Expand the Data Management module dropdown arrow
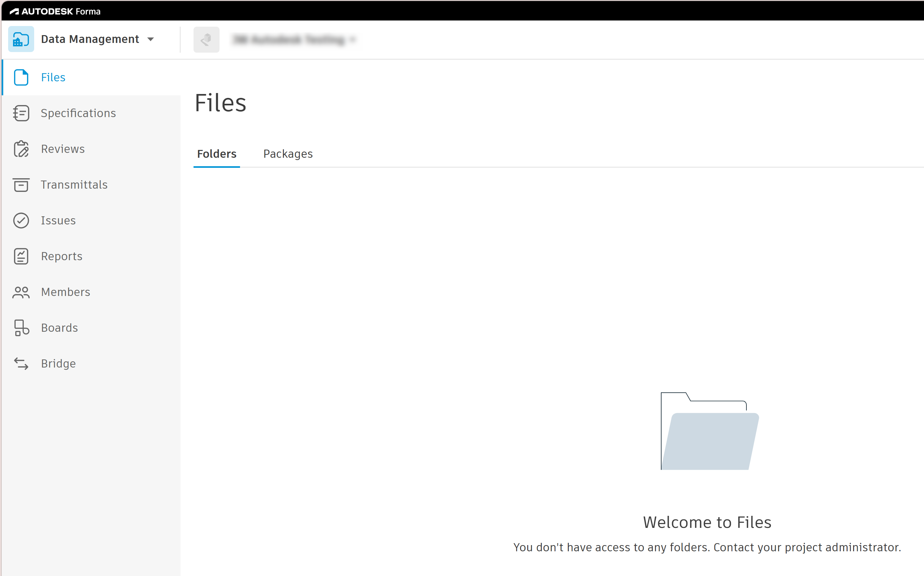The width and height of the screenshot is (924, 576). tap(151, 39)
